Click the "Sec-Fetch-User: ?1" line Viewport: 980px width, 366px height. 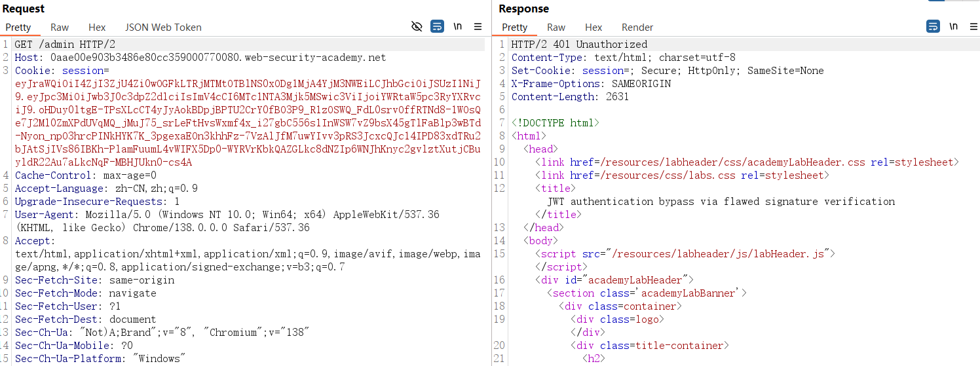pyautogui.click(x=68, y=306)
